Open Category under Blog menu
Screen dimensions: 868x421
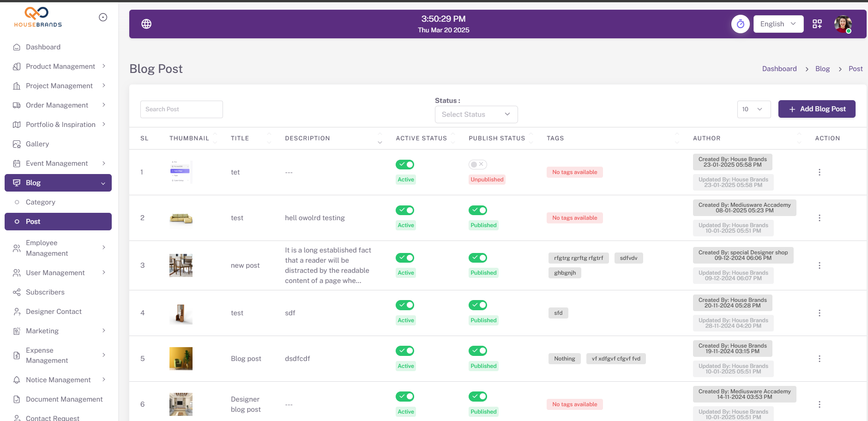41,202
